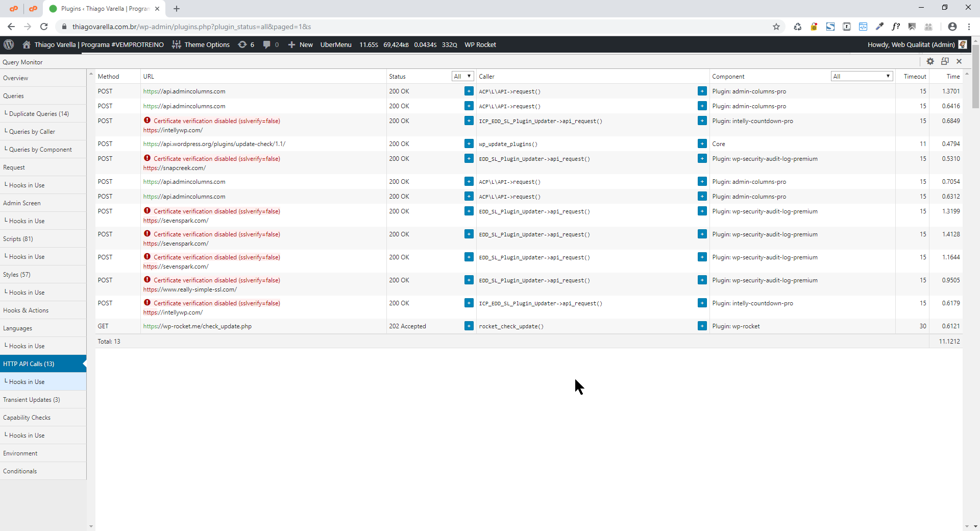
Task: Toggle status details for really-simple-ssl.com row
Action: click(469, 280)
